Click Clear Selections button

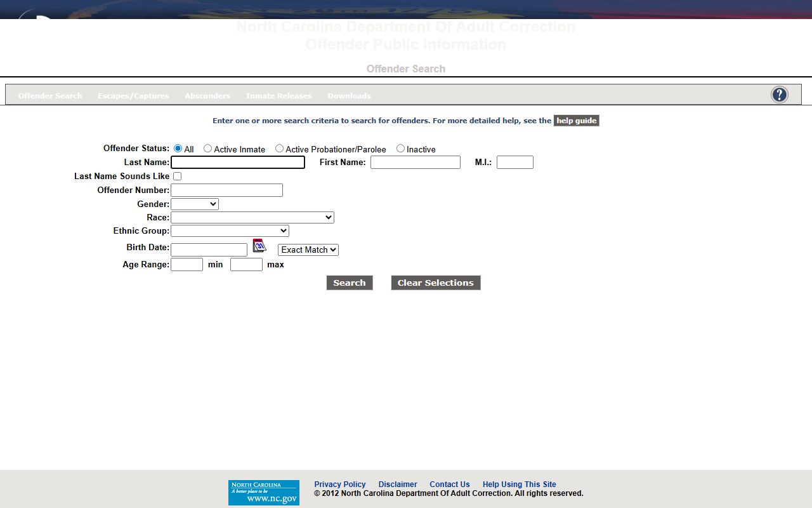tap(436, 283)
